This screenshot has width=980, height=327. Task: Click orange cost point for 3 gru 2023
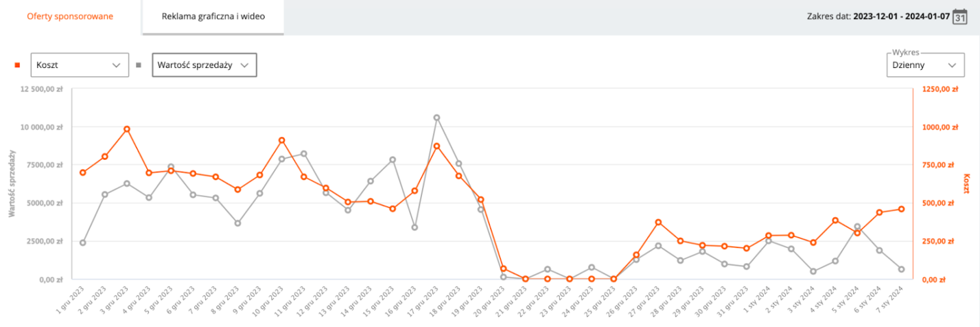[x=127, y=129]
